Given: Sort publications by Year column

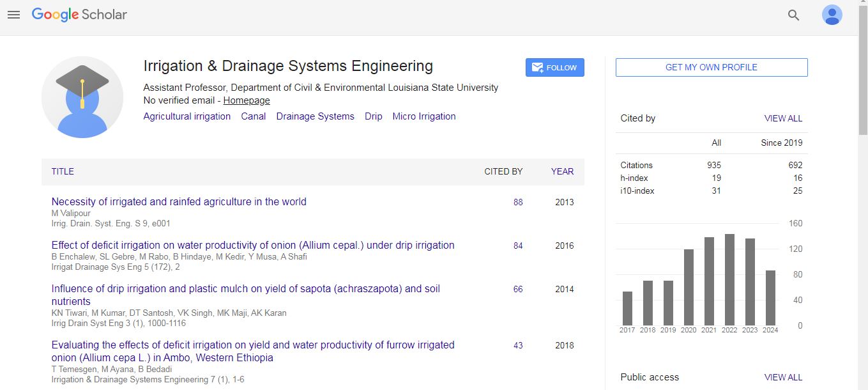Looking at the screenshot, I should coord(562,171).
